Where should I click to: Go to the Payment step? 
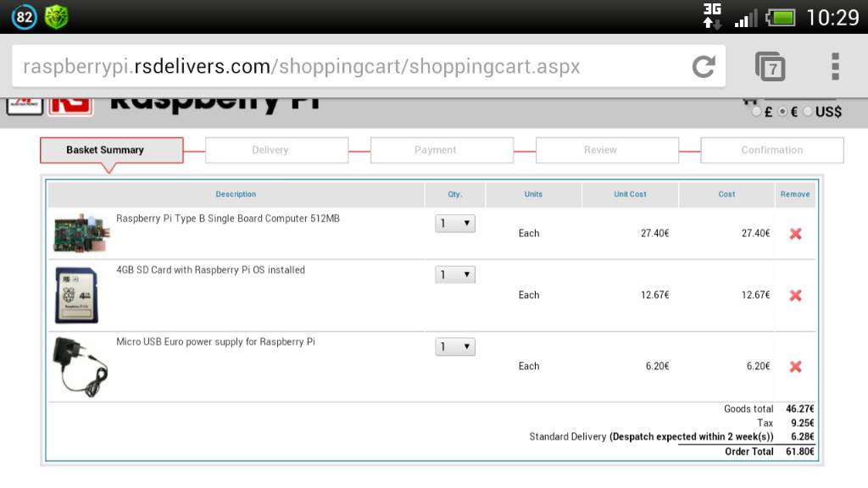[x=442, y=150]
